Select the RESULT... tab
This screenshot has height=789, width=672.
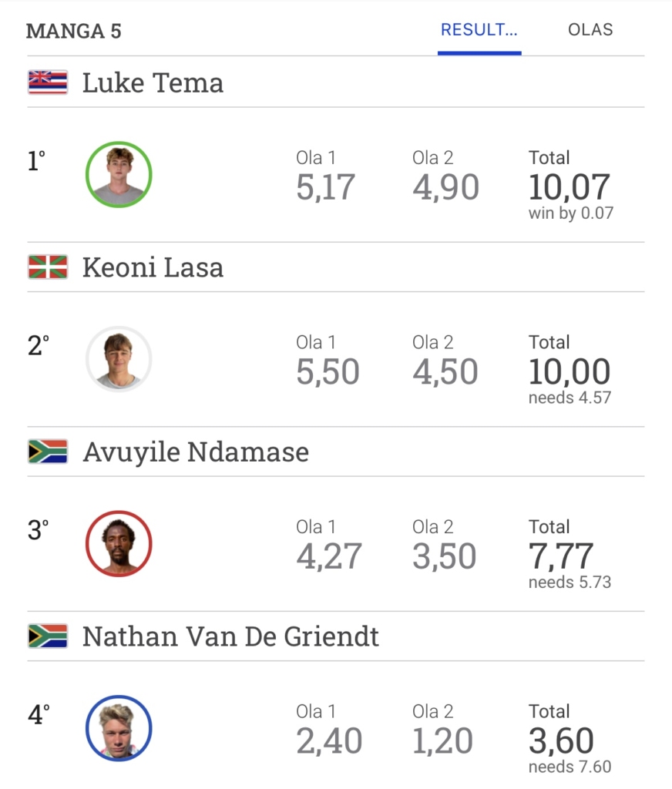tap(479, 30)
